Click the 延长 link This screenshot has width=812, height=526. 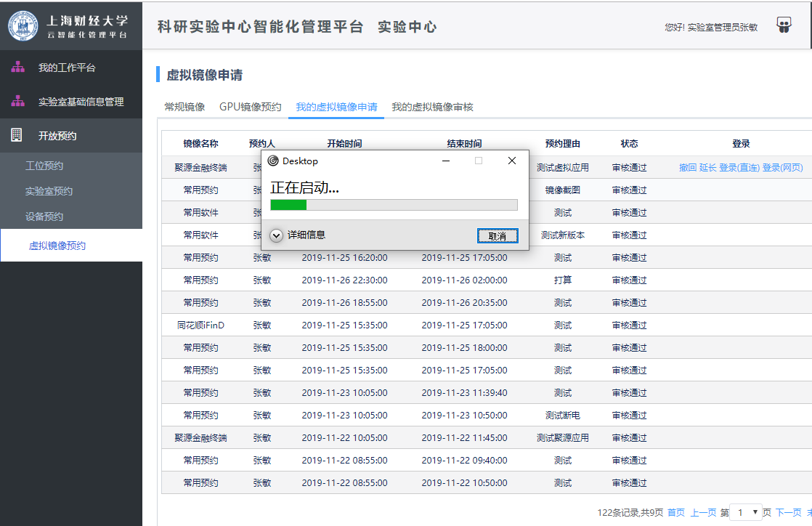tap(708, 167)
